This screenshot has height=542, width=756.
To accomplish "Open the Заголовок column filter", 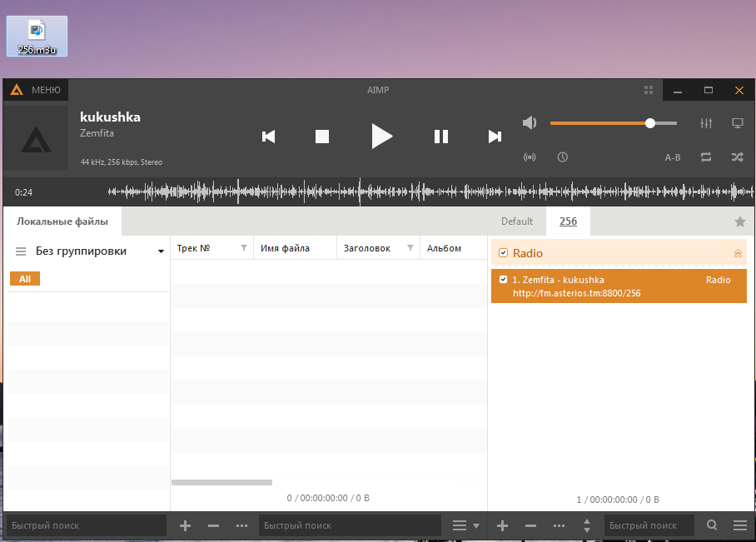I will click(410, 248).
